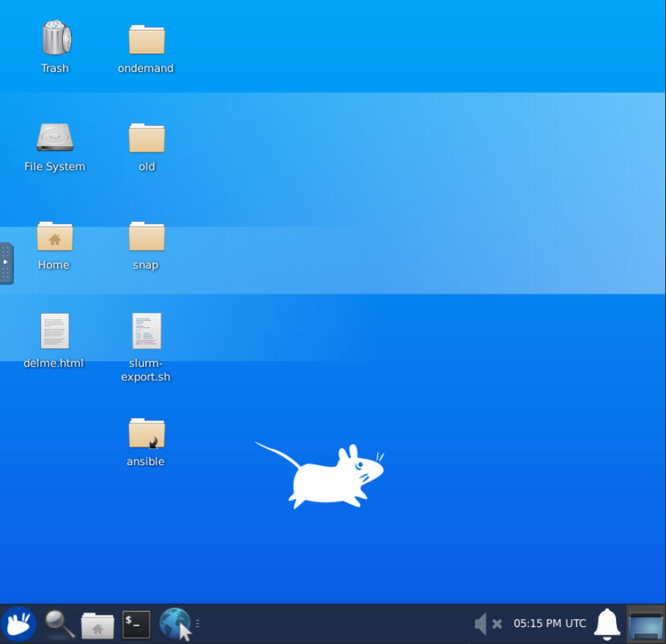666x644 pixels.
Task: Click the panel separator handle dots
Action: click(198, 623)
